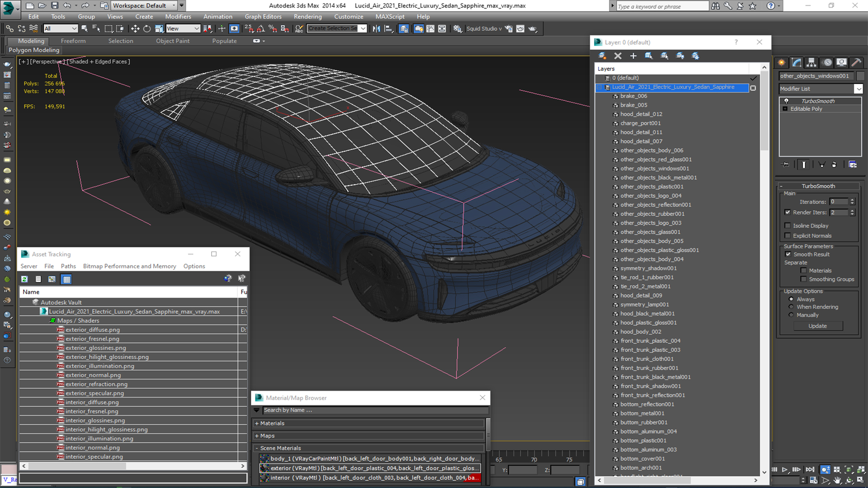Screen dimensions: 868x488
Task: Open the Rendering menu
Action: coord(307,17)
